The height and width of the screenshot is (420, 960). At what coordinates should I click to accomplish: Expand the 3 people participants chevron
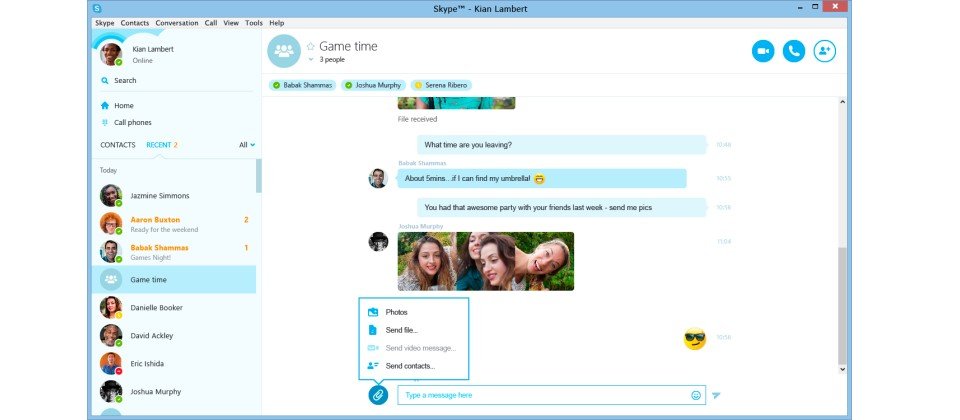point(310,59)
